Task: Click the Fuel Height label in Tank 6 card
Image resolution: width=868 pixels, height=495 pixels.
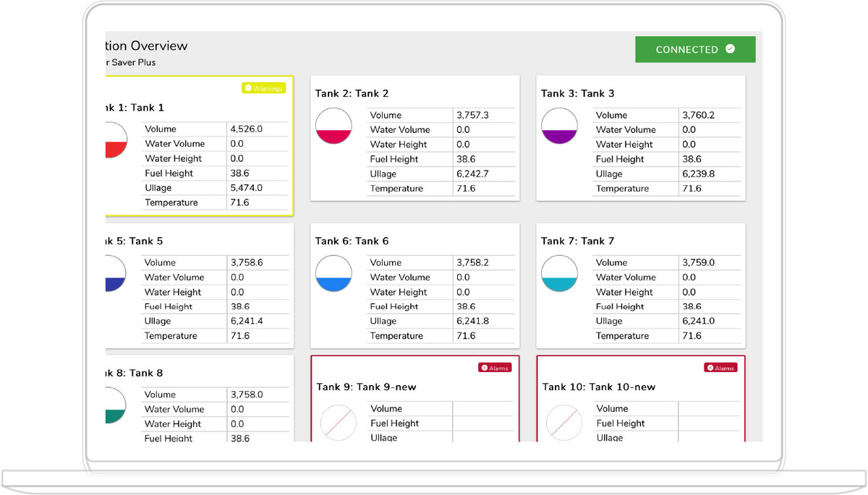Action: [394, 306]
